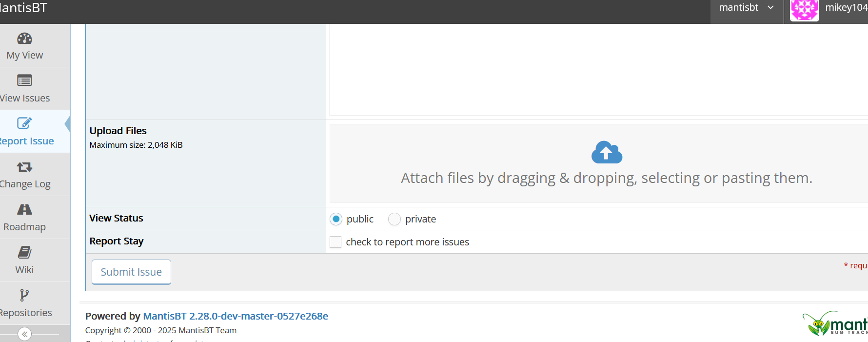868x342 pixels.
Task: Click the My View dashboard icon
Action: (24, 39)
